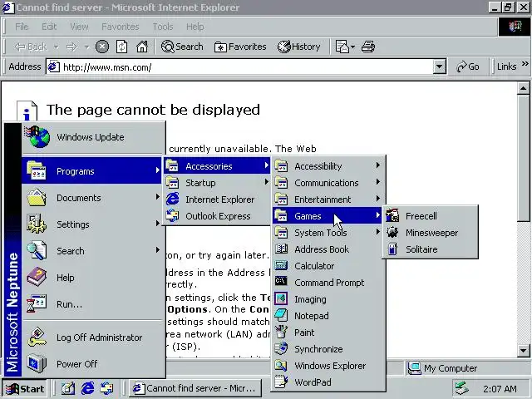This screenshot has height=399, width=532.
Task: Click the Search toolbar button
Action: coord(182,47)
